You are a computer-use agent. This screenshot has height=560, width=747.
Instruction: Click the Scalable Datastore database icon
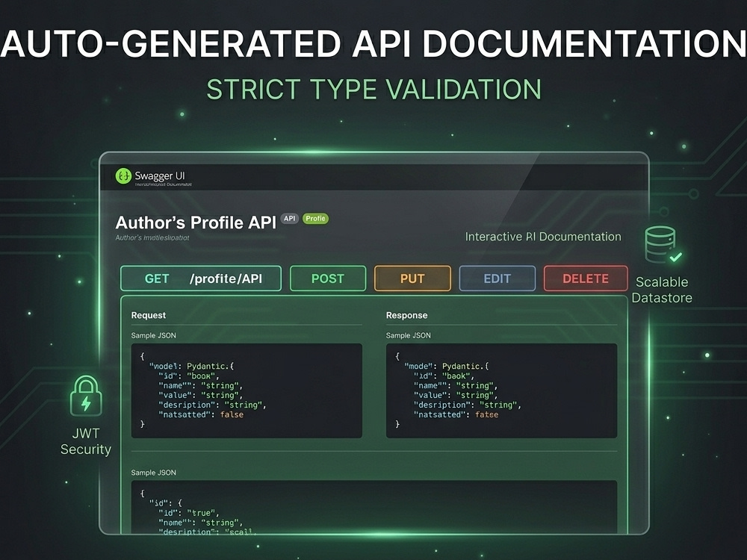663,245
